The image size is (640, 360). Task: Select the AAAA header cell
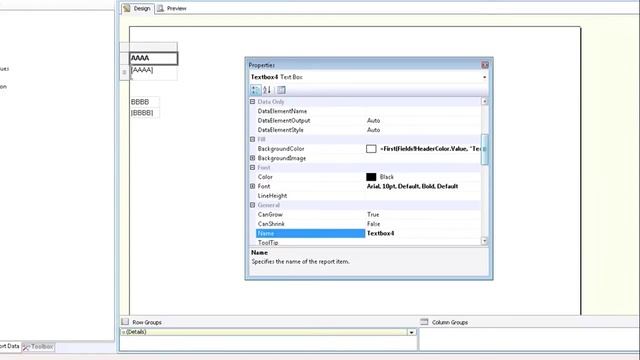coord(153,58)
